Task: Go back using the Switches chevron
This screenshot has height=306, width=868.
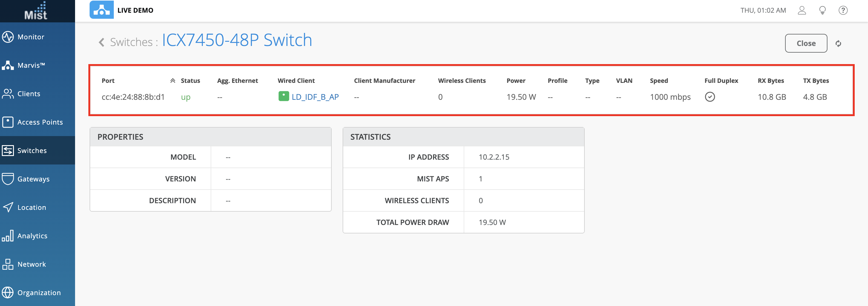Action: [x=101, y=42]
